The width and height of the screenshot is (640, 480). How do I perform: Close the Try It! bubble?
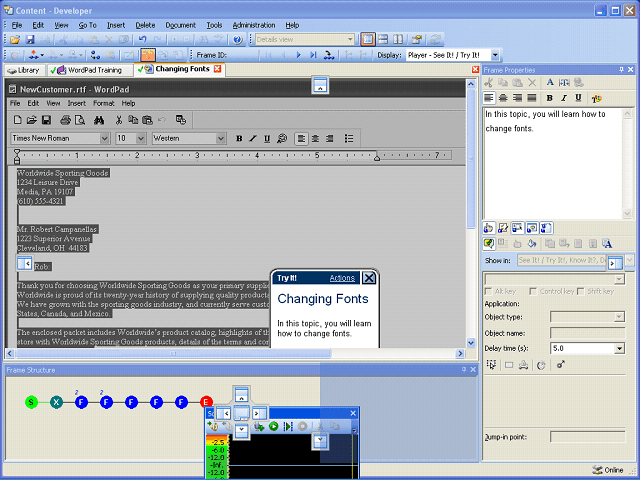[x=369, y=278]
